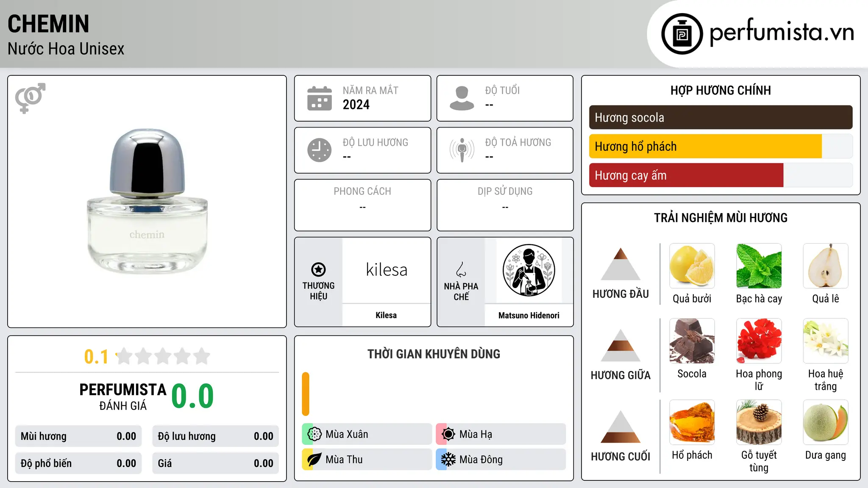
Task: Select the Mùa Hạ season label
Action: 476,434
